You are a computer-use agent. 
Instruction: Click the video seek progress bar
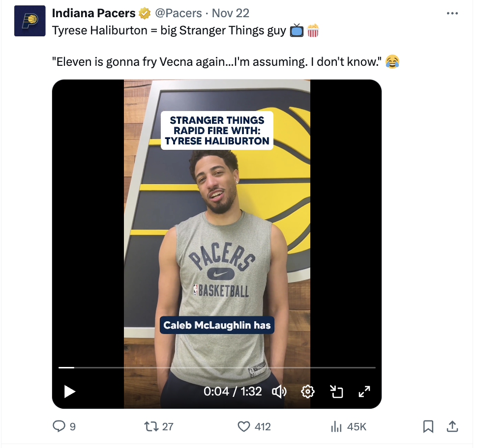tap(216, 367)
